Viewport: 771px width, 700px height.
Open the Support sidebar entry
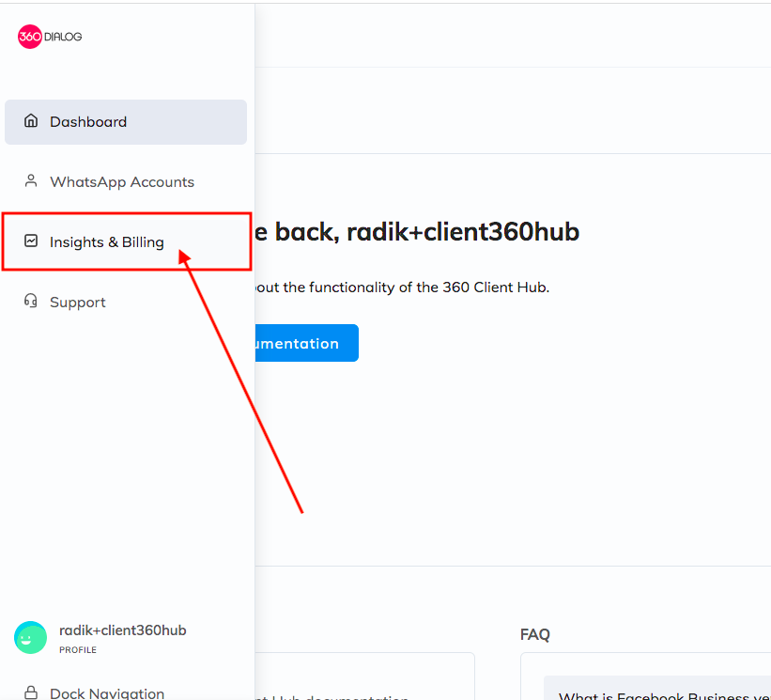[126, 302]
